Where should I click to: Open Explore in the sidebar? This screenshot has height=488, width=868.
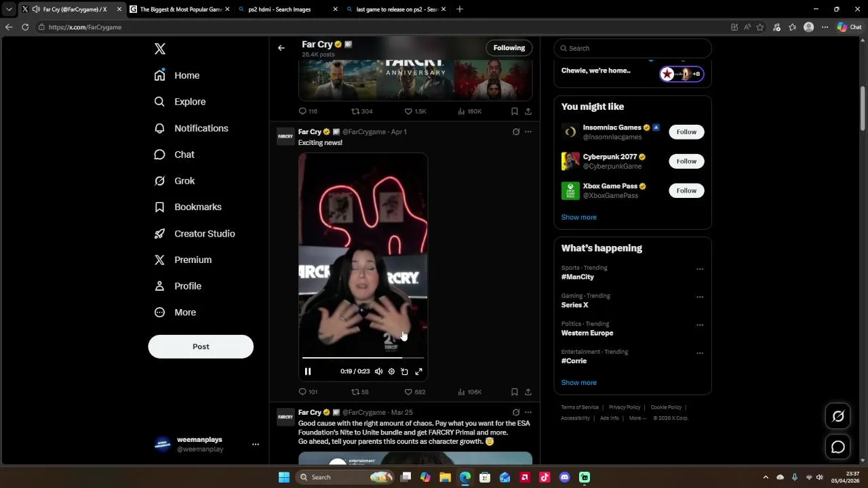pos(180,102)
